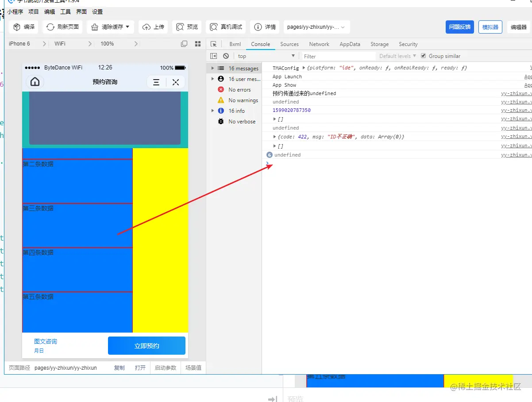
Task: Open the top context dropdown
Action: [x=266, y=56]
